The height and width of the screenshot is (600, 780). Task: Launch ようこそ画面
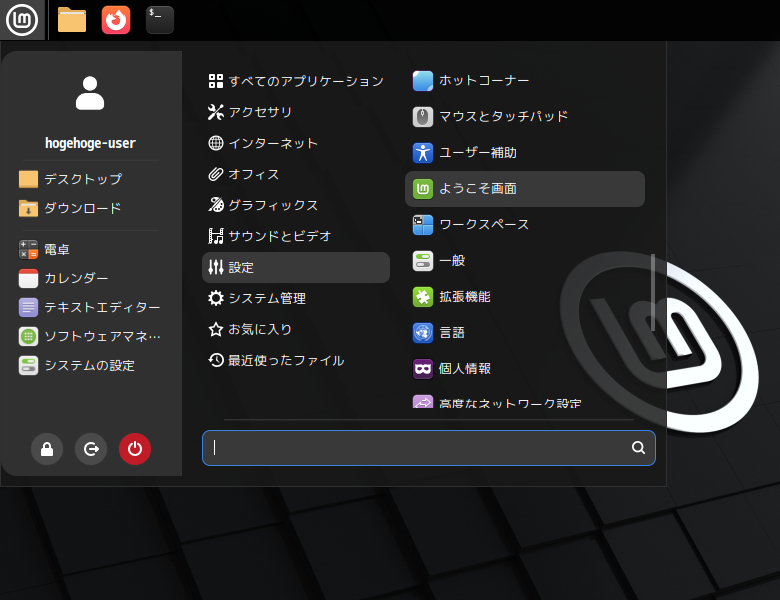pos(525,189)
